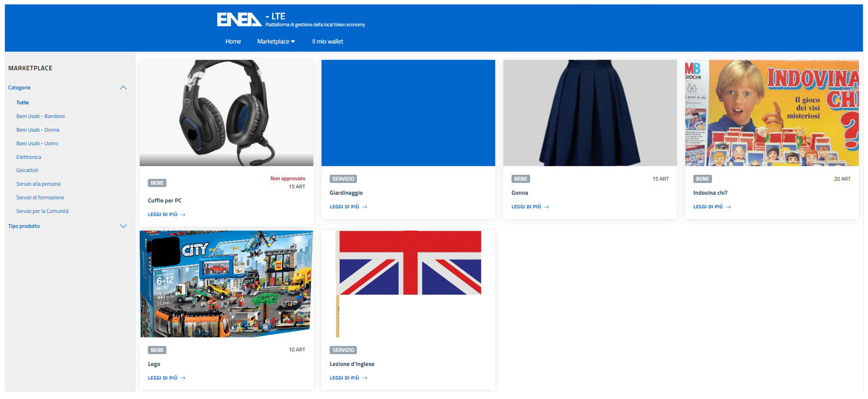868x399 pixels.
Task: Open the Gonna skirt product image
Action: coord(590,113)
